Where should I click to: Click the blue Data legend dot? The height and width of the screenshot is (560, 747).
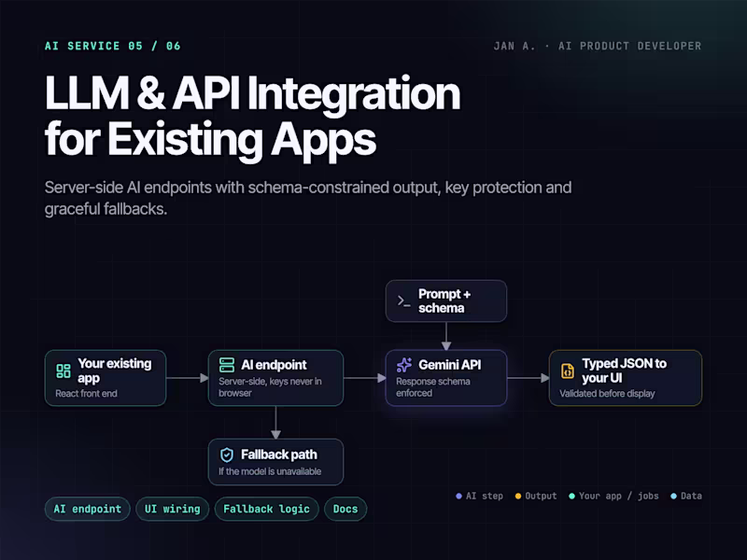pos(673,497)
